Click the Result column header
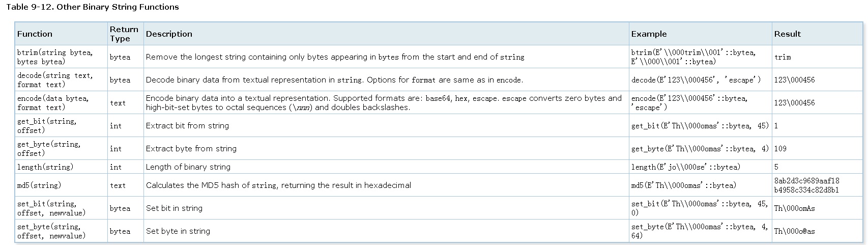The height and width of the screenshot is (245, 868). point(787,34)
